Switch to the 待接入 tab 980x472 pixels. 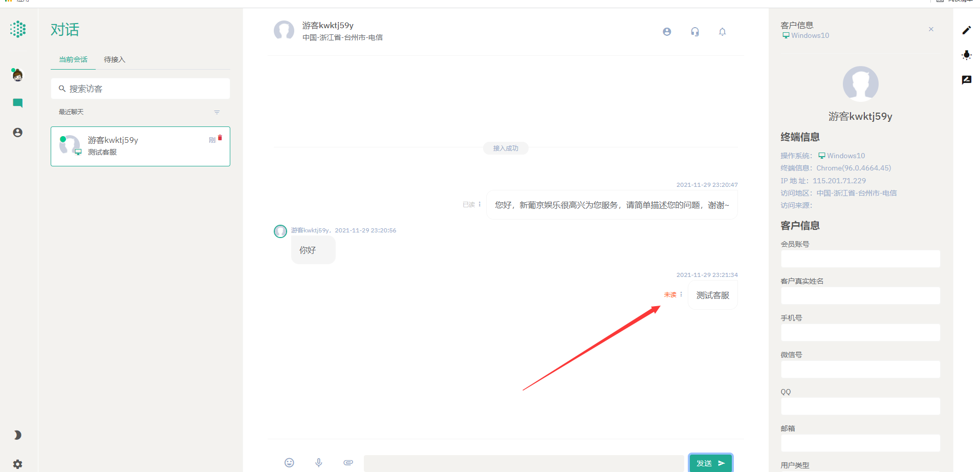[x=114, y=59]
